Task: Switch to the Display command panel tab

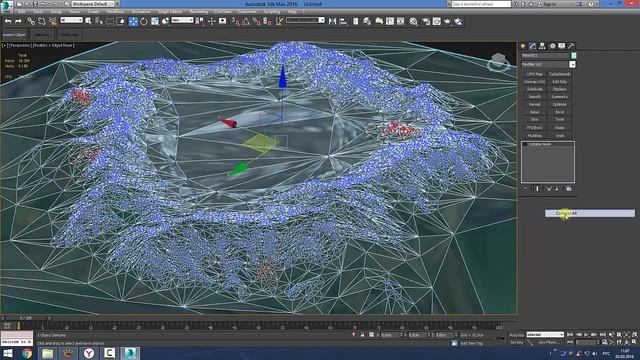Action: [562, 46]
